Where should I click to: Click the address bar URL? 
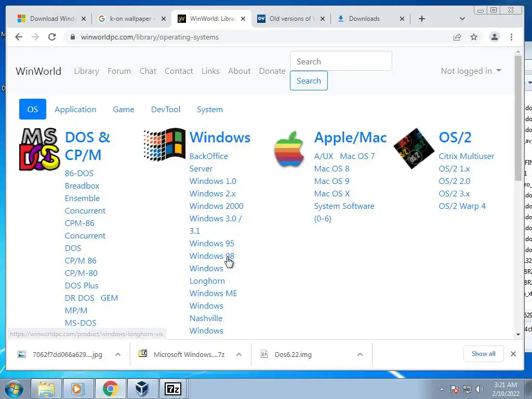coord(150,37)
